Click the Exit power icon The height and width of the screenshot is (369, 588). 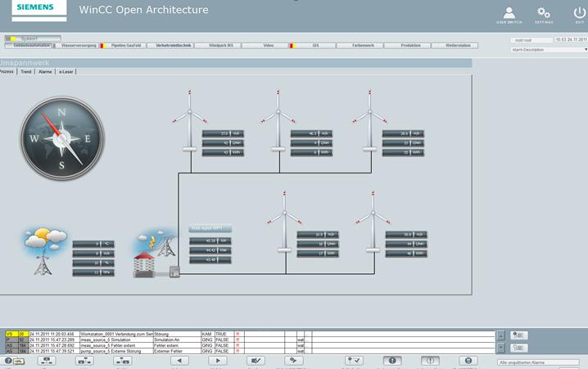[580, 14]
